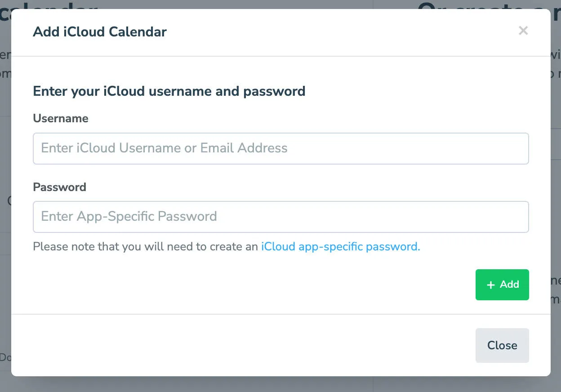Viewport: 561px width, 392px height.
Task: Dismiss the modal using the top-right close control
Action: [523, 31]
